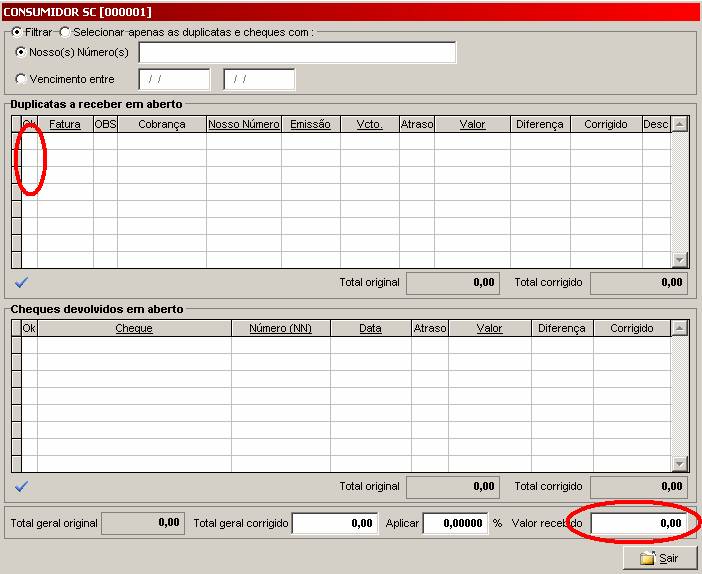Choose the Nosso(s) Número(s) radio button
Image resolution: width=702 pixels, height=574 pixels.
21,52
